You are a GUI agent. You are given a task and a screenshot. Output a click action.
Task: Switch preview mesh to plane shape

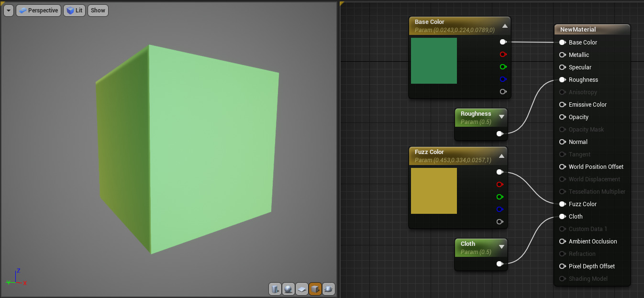[302, 289]
